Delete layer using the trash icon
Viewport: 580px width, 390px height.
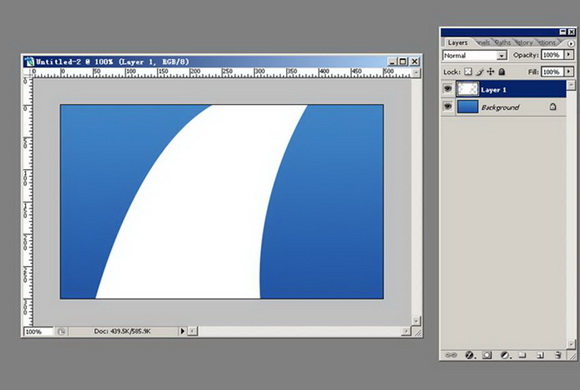tap(558, 355)
